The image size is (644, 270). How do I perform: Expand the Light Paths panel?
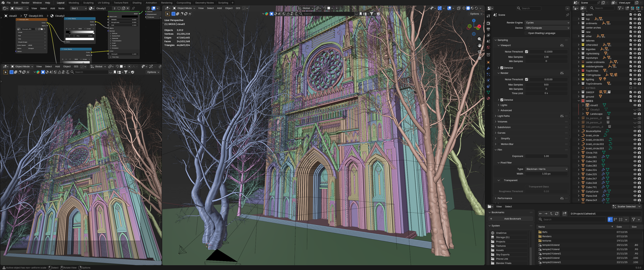coord(503,116)
